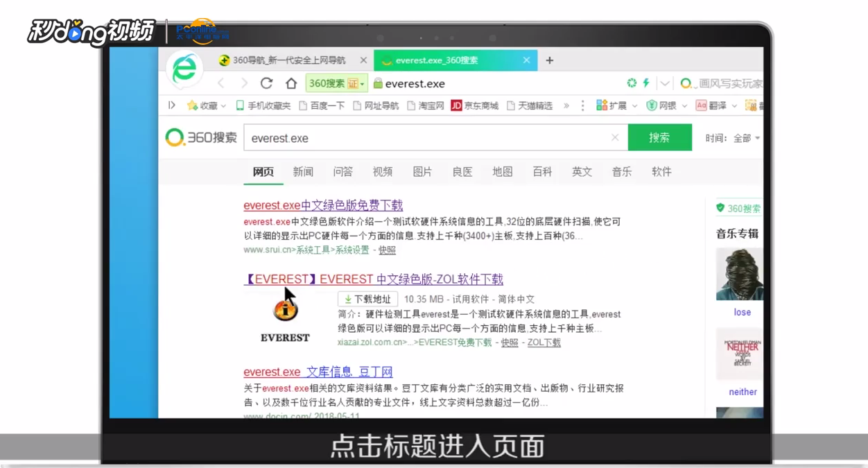Open the 收藏 favorites dropdown
868x468 pixels.
pyautogui.click(x=207, y=105)
